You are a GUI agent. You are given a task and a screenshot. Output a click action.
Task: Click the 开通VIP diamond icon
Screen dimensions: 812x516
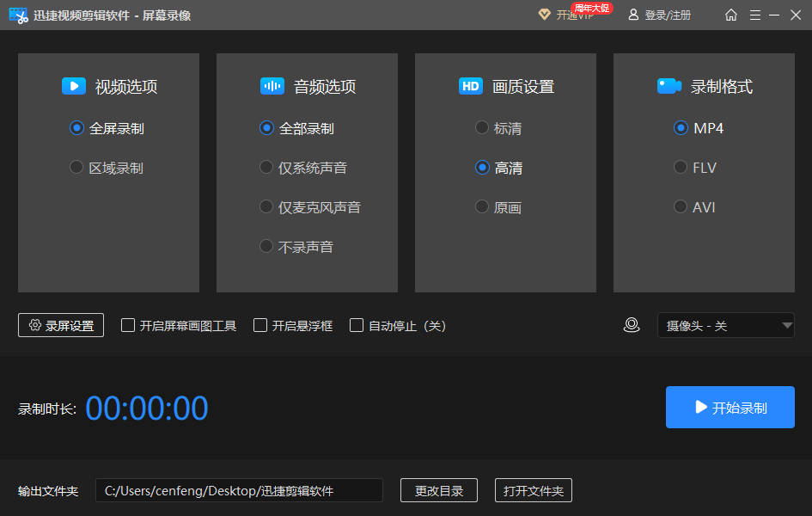(544, 15)
